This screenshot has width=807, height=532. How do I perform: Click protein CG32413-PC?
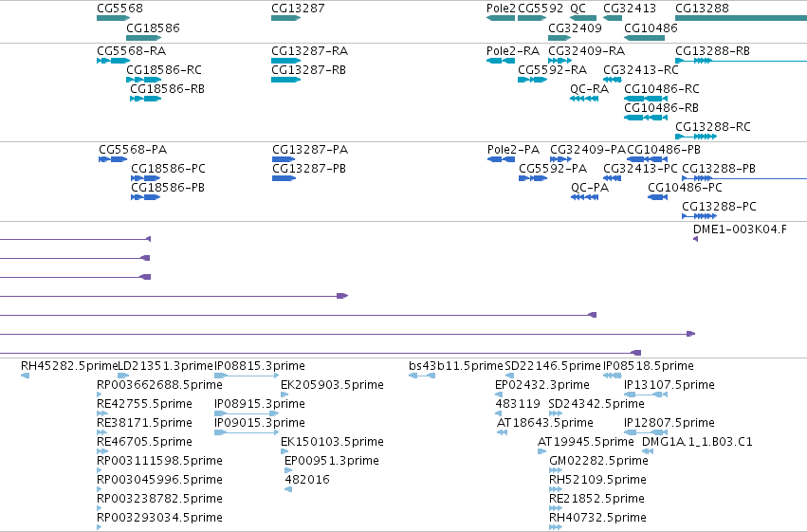point(640,169)
